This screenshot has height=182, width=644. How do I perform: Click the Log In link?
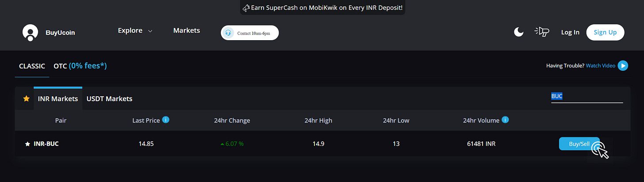click(570, 32)
